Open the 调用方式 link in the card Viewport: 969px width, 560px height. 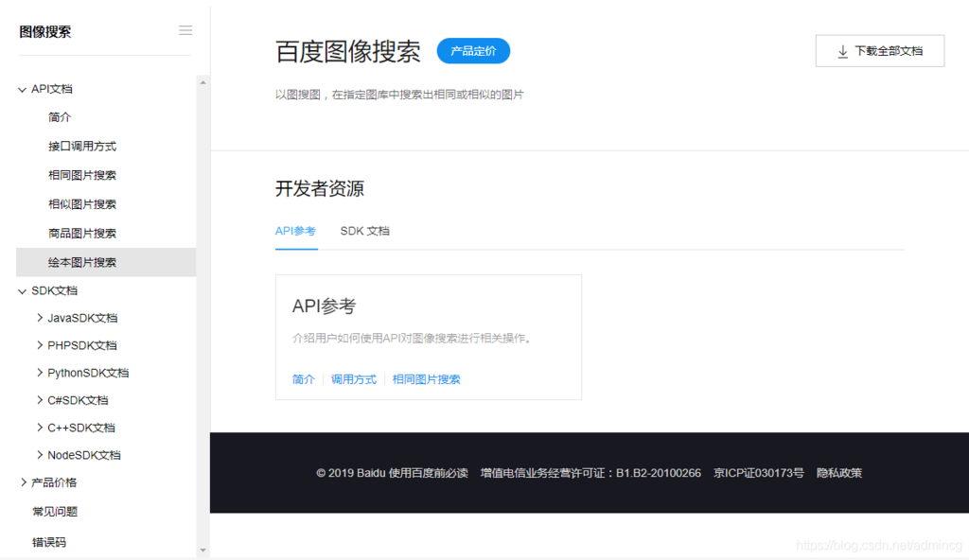[x=354, y=379]
